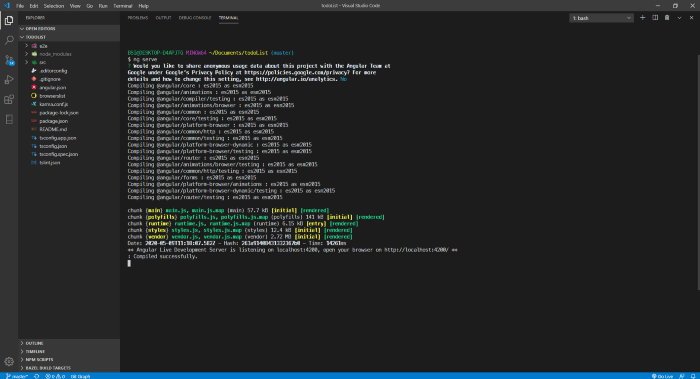700x379 pixels.
Task: Open the Edit menu
Action: [34, 6]
